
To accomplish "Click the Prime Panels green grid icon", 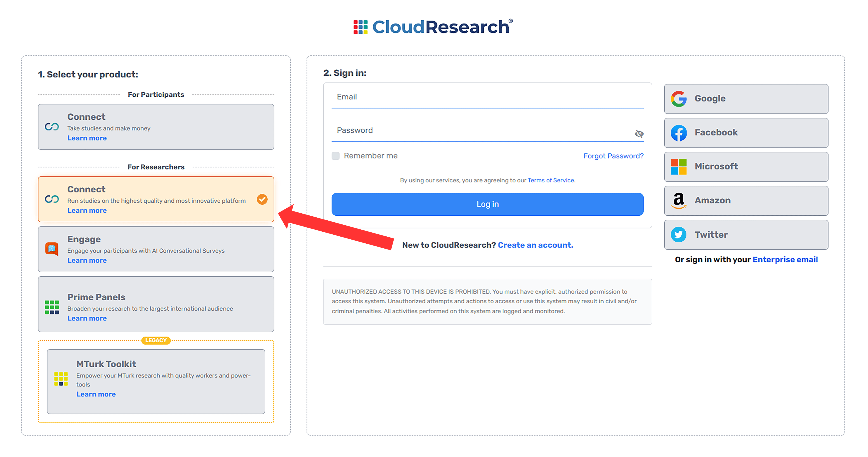I will click(52, 307).
